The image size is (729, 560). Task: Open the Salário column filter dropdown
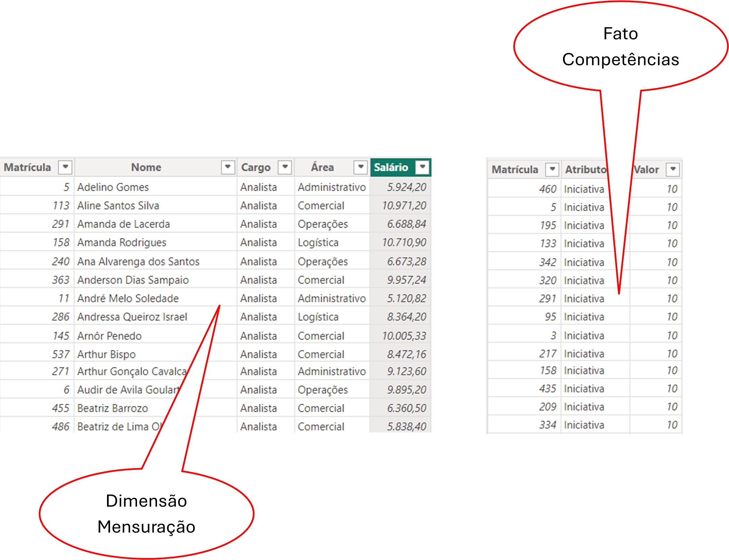(422, 167)
